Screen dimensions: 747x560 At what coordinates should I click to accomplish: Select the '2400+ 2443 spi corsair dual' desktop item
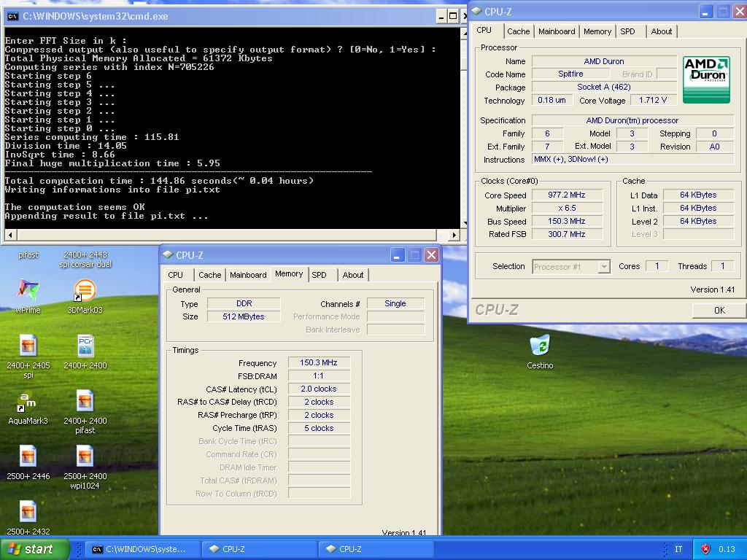pyautogui.click(x=85, y=259)
